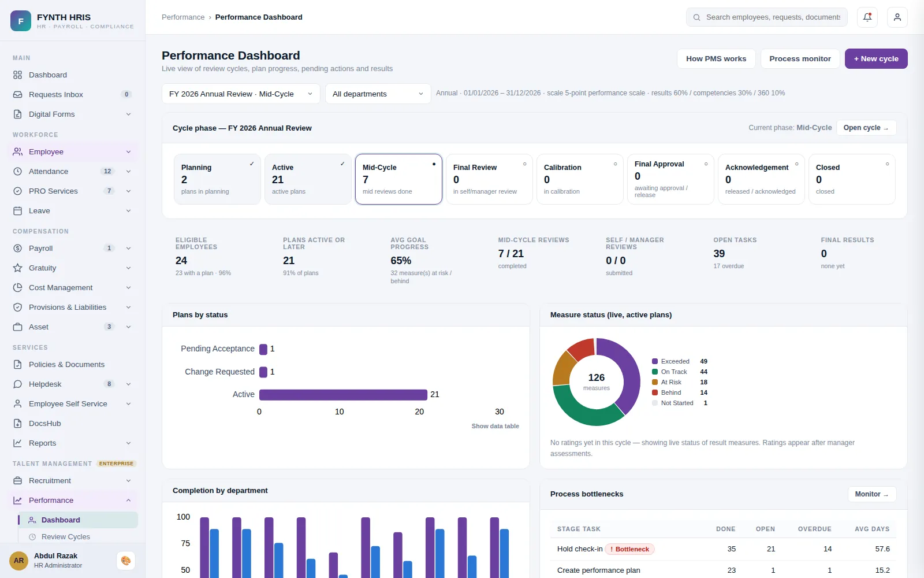This screenshot has height=578, width=924.
Task: Click the Gratuity star icon
Action: (x=17, y=268)
